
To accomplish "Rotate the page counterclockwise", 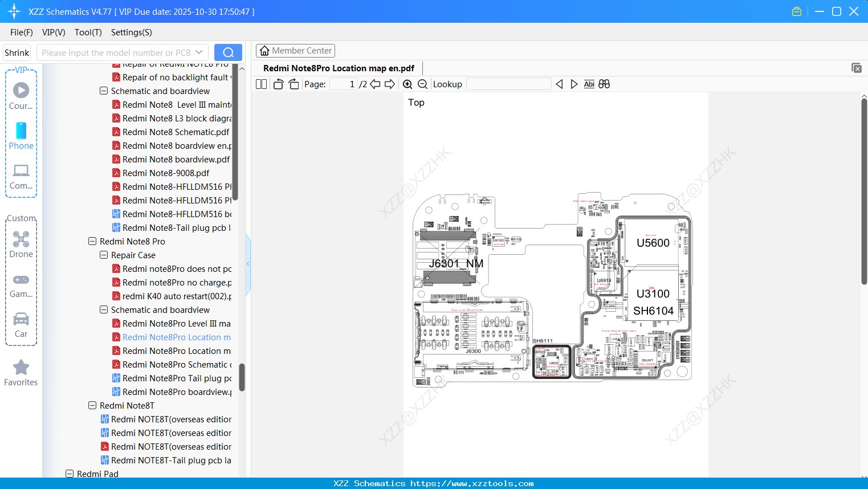I will tap(278, 84).
